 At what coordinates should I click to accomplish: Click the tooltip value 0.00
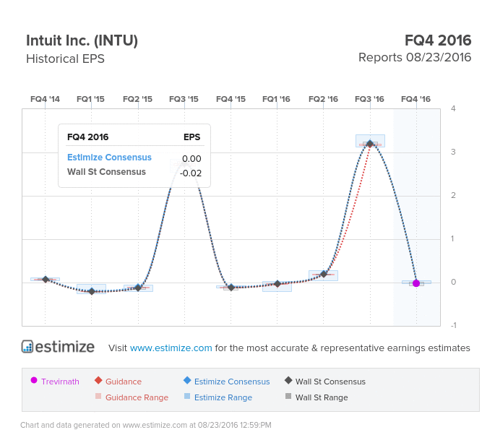click(x=191, y=159)
